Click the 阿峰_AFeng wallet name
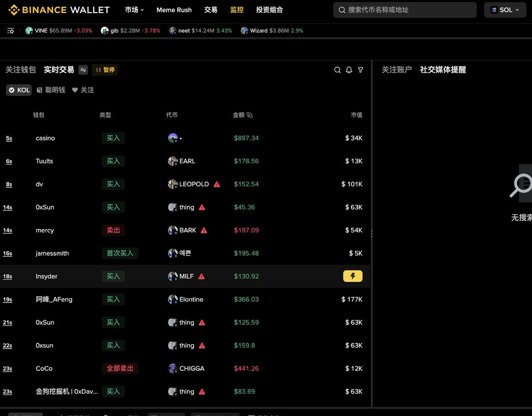Image resolution: width=532 pixels, height=416 pixels. click(54, 299)
